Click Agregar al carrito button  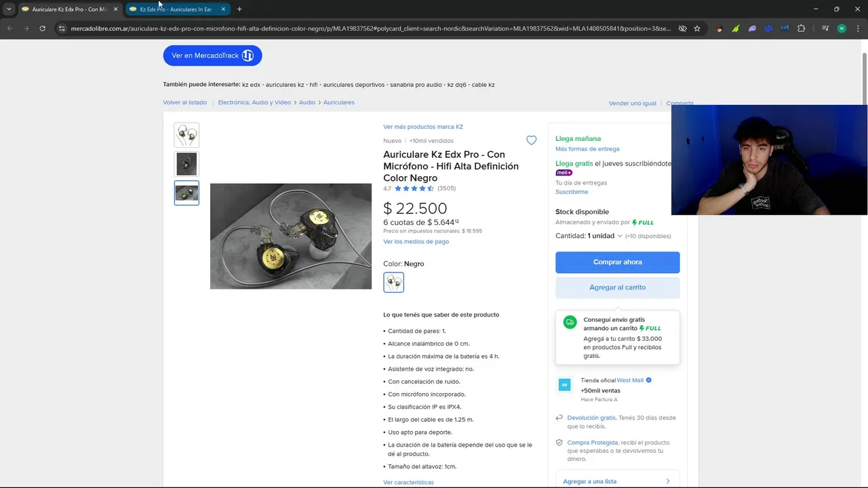[617, 287]
